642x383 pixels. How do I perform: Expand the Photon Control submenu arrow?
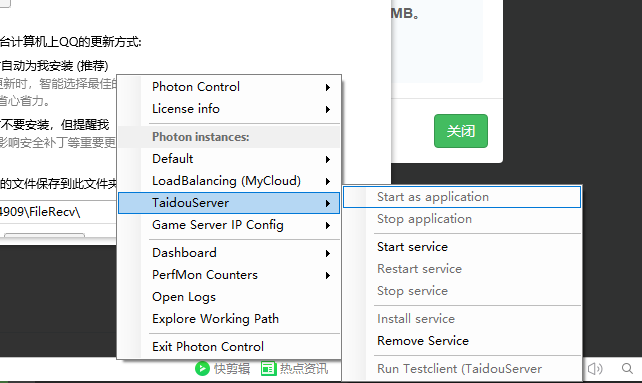click(328, 87)
